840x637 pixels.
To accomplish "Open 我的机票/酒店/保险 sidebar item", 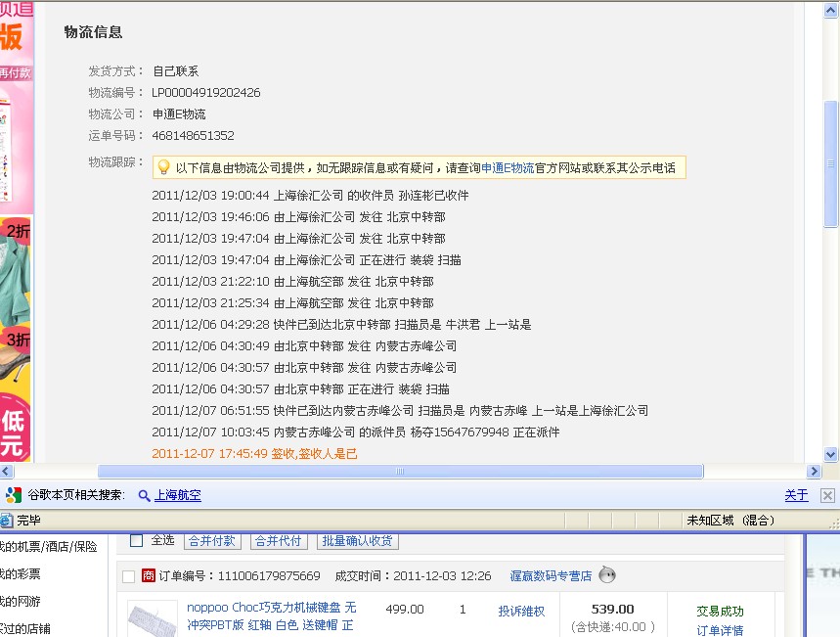I will click(49, 546).
